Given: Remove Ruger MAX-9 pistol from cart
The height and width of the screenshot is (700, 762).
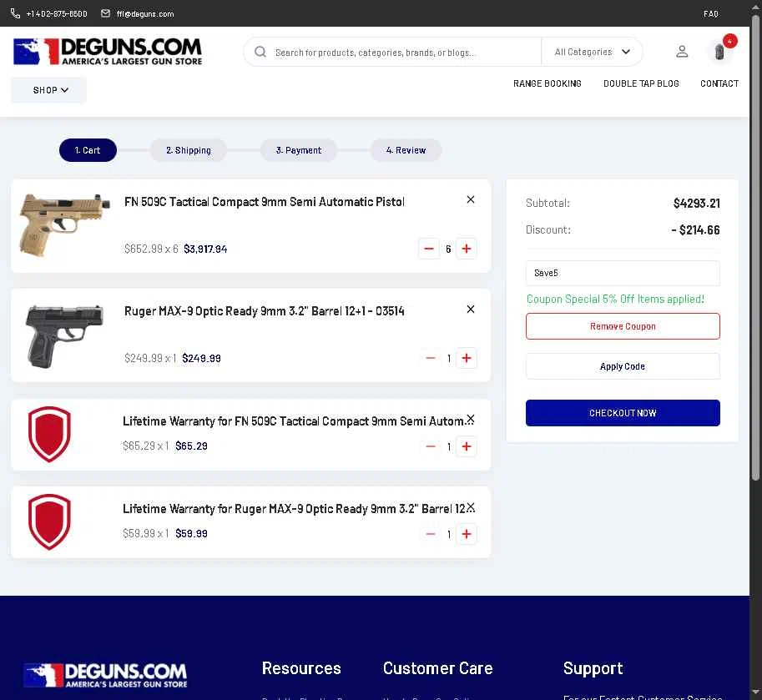Looking at the screenshot, I should [471, 309].
